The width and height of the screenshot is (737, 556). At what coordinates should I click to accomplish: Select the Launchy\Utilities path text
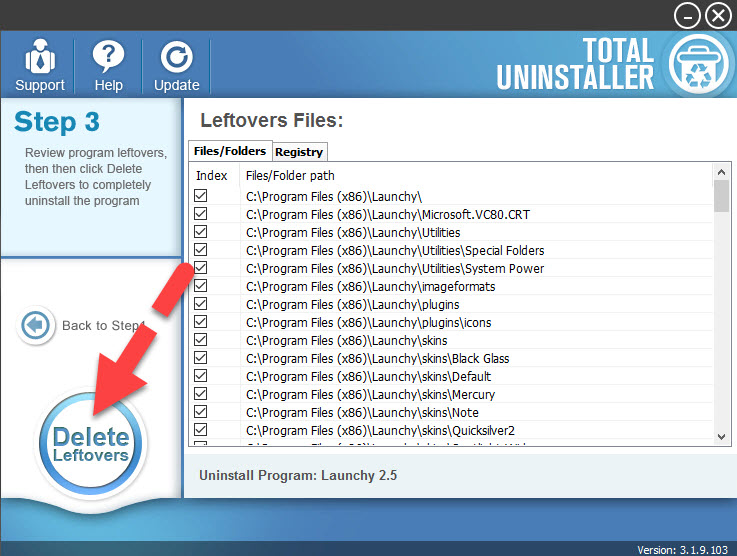[x=353, y=233]
